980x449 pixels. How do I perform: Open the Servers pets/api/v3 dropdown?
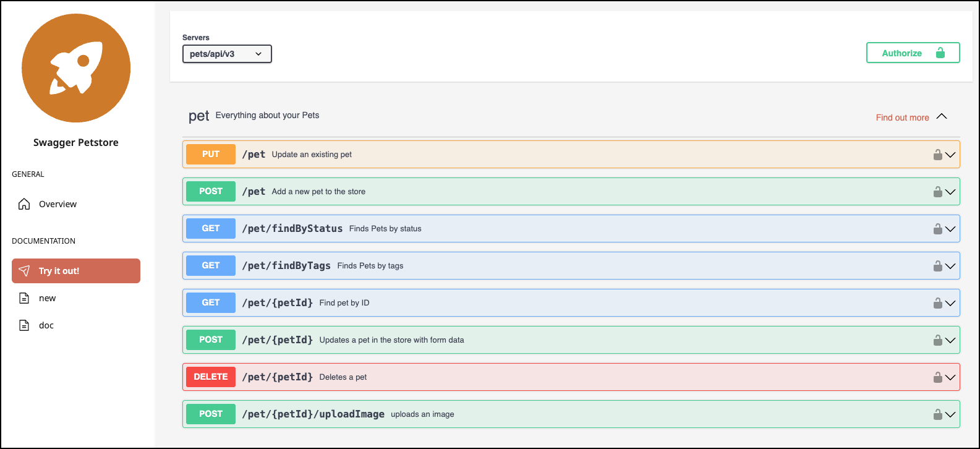click(x=227, y=54)
